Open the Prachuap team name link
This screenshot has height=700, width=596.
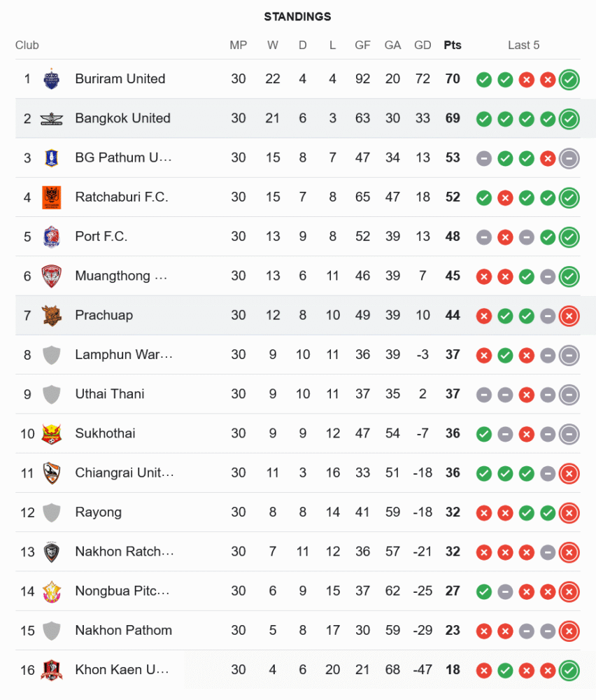click(104, 315)
